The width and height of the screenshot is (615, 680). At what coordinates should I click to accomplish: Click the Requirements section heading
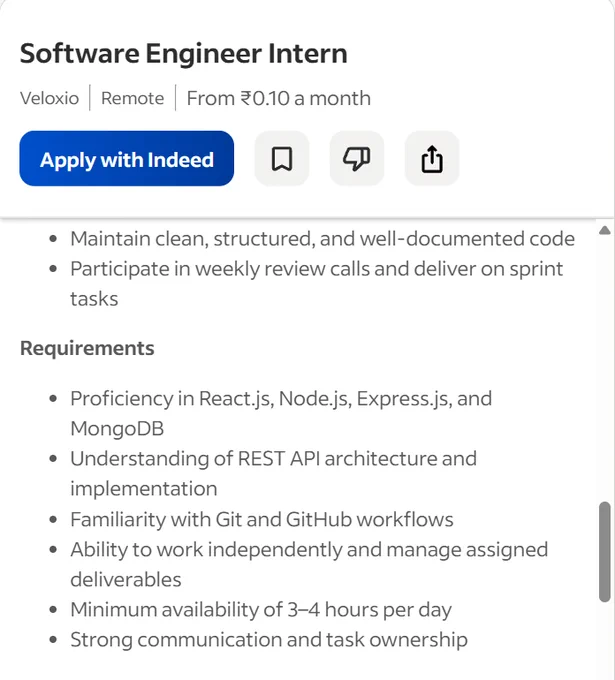[87, 348]
